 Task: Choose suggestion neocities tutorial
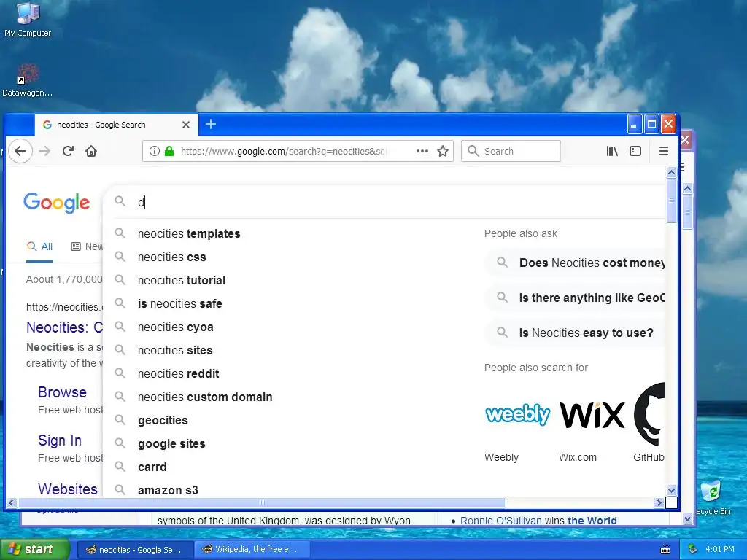[x=182, y=281]
